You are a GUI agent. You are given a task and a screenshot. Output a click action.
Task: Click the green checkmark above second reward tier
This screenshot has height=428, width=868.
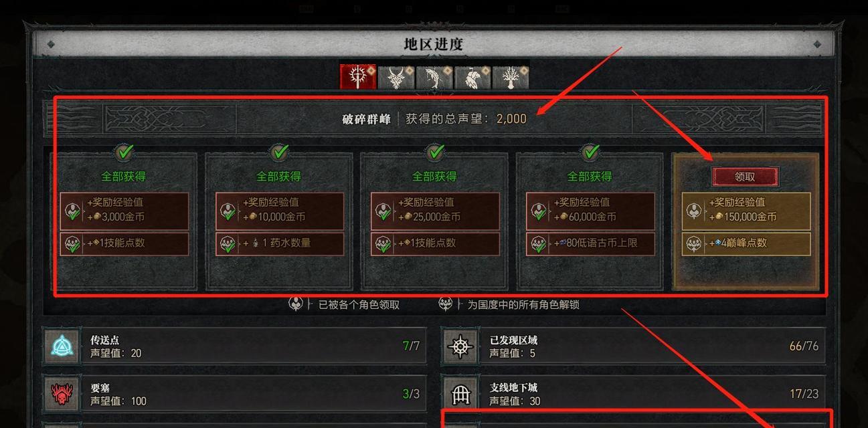[x=280, y=153]
